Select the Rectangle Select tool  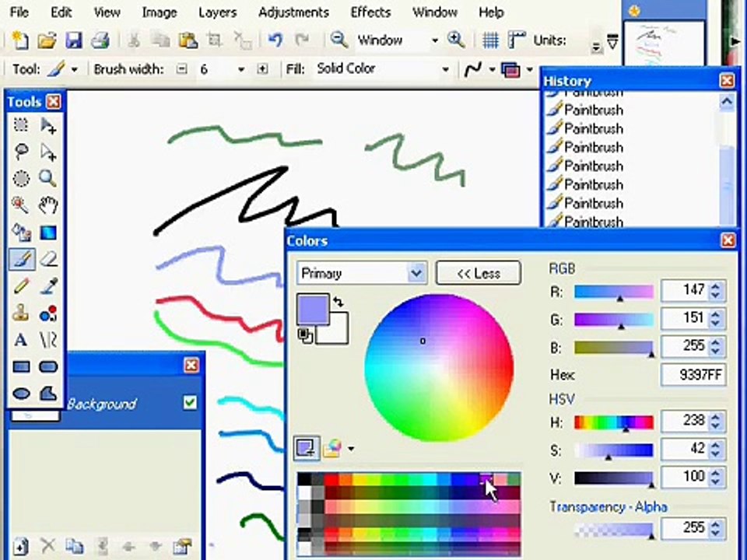tap(21, 125)
